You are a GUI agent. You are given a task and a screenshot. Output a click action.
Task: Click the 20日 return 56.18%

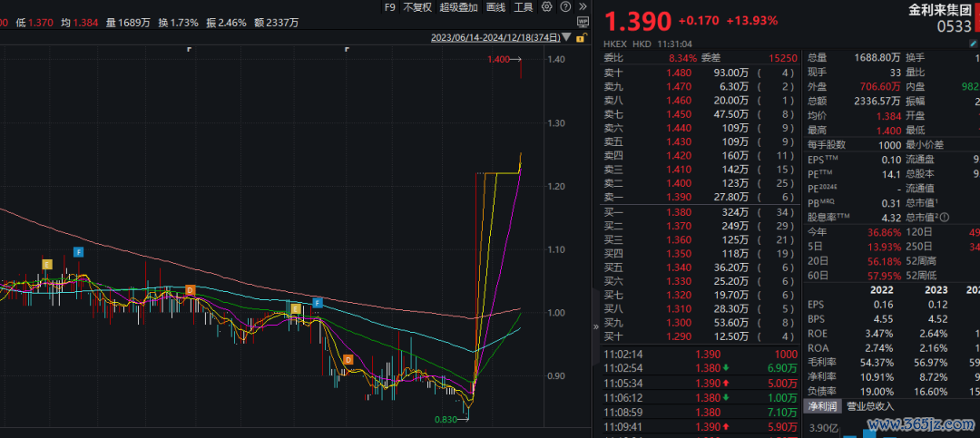884,261
